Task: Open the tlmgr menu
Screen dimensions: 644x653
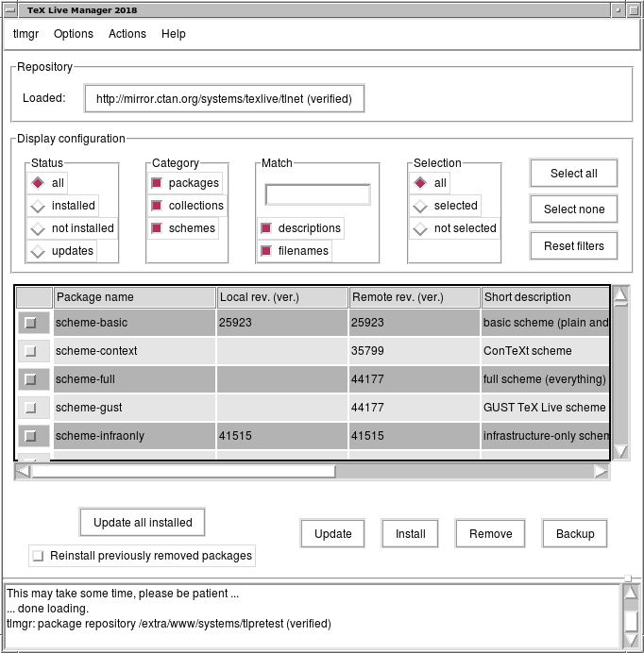Action: (x=24, y=34)
